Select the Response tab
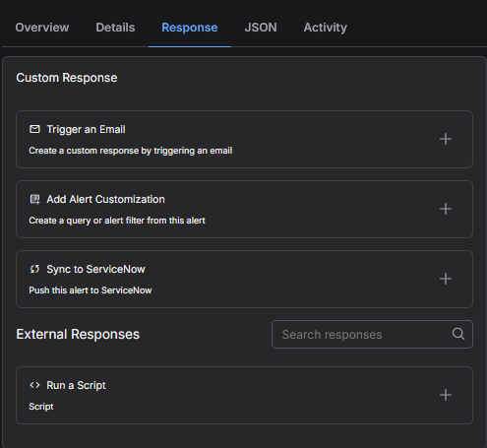This screenshot has width=487, height=448. pyautogui.click(x=190, y=28)
